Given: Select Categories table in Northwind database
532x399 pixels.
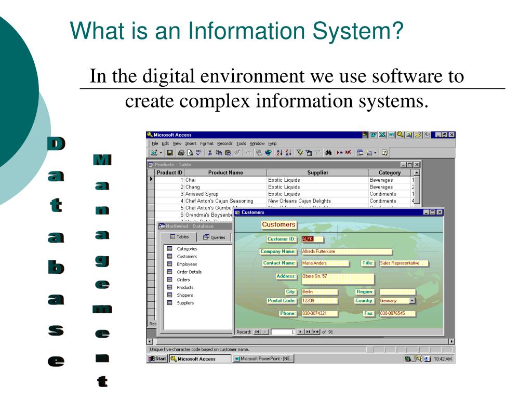Looking at the screenshot, I should [187, 249].
